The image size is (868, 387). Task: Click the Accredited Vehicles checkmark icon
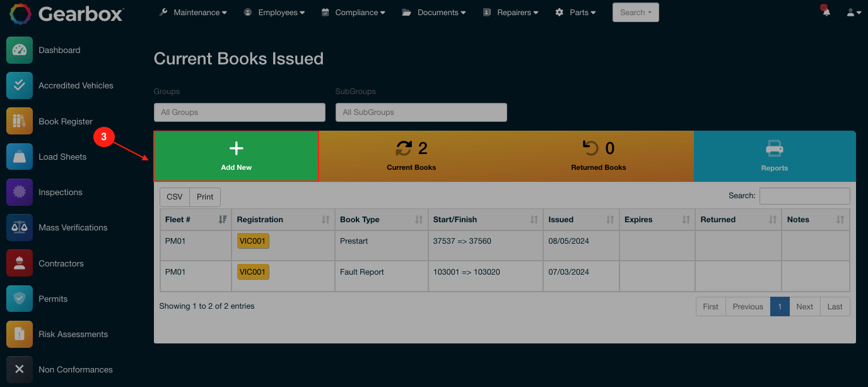(20, 86)
